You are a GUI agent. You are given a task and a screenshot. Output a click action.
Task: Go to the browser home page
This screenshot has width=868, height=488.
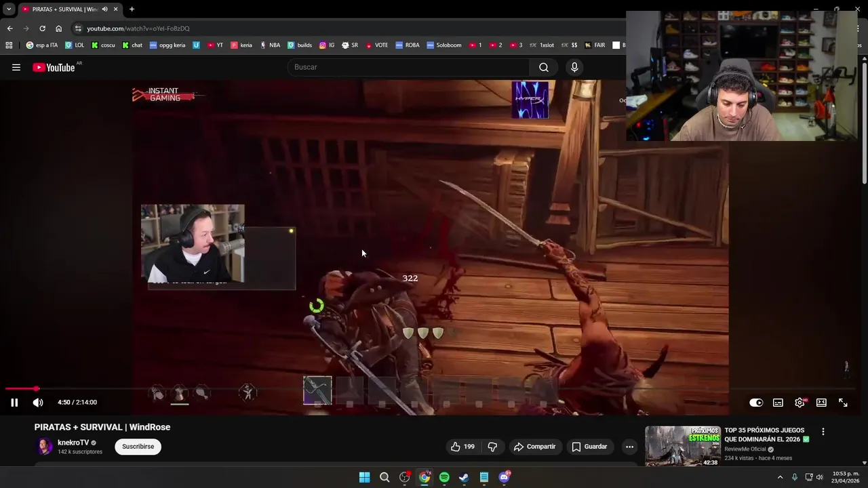coord(58,28)
